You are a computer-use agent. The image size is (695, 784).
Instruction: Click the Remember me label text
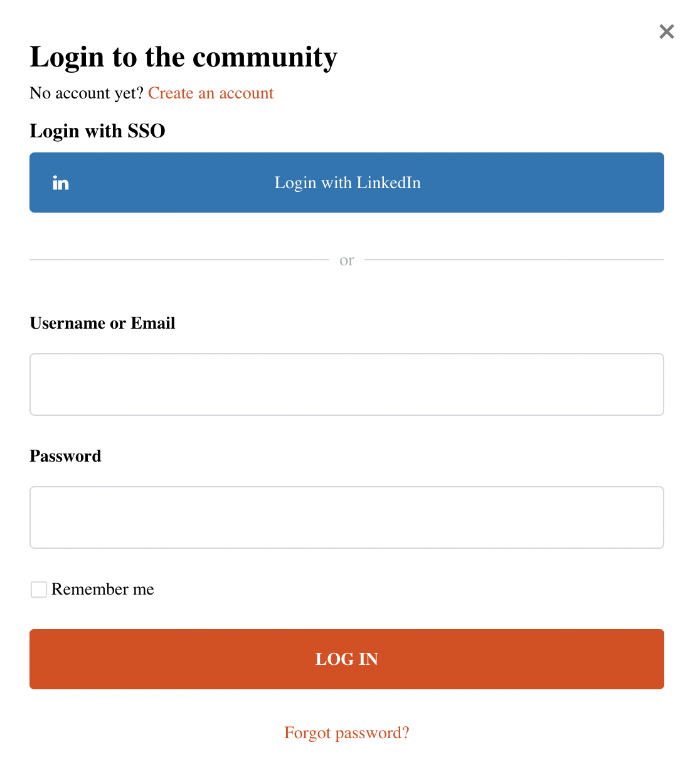pos(103,590)
